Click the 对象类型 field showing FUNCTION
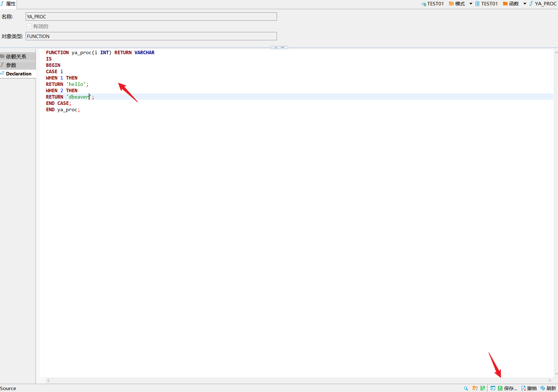558x392 pixels. (151, 36)
